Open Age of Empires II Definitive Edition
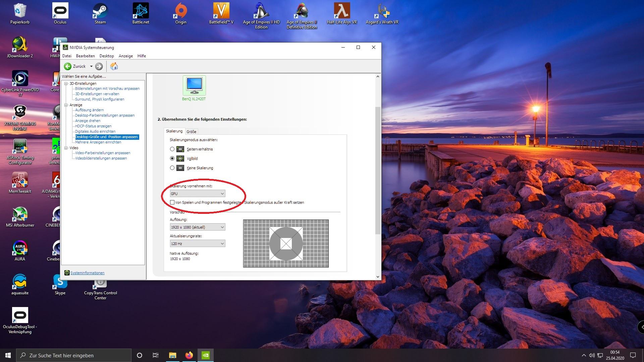 pyautogui.click(x=302, y=16)
